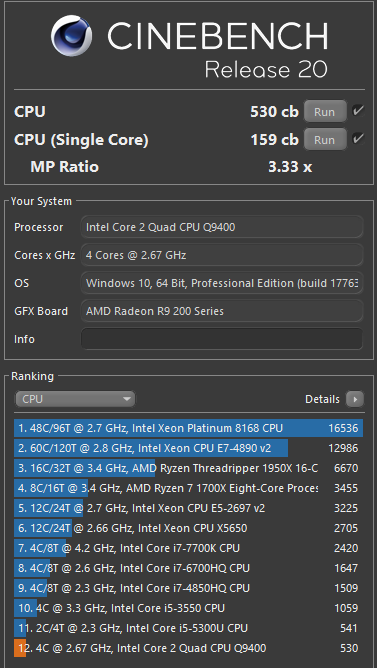This screenshot has height=668, width=377.
Task: Click the Cinebench sphere logo icon
Action: point(72,36)
